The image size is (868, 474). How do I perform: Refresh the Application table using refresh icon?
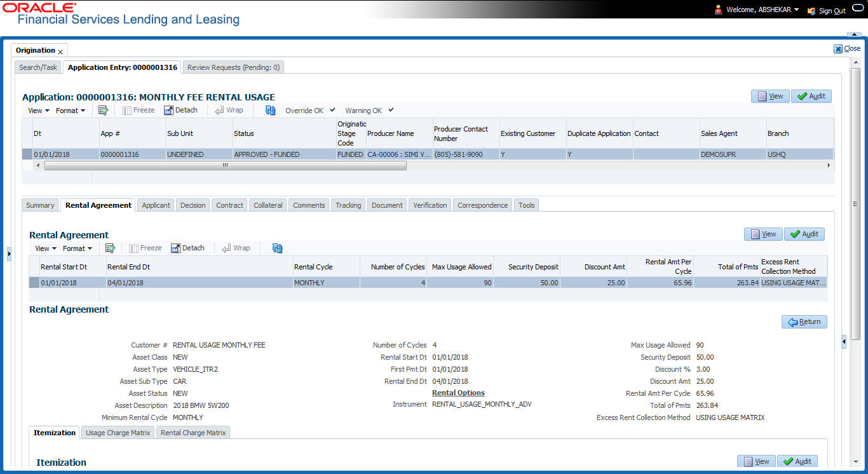pyautogui.click(x=271, y=111)
